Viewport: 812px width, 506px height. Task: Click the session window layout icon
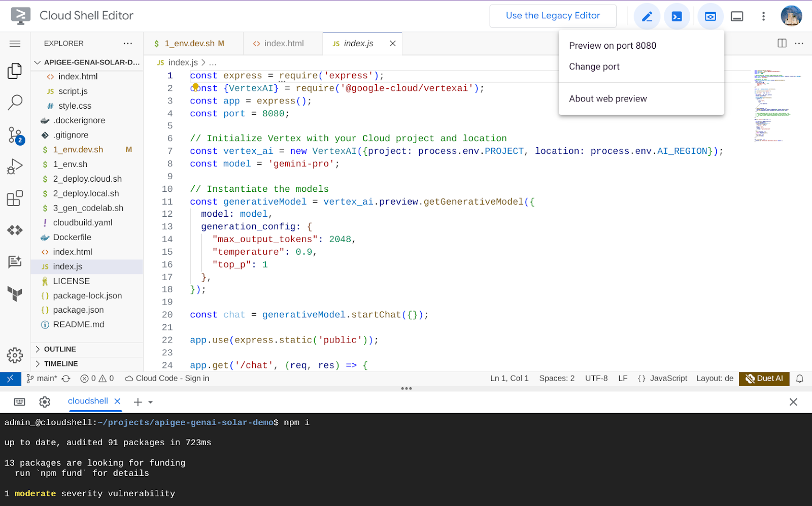(x=737, y=17)
